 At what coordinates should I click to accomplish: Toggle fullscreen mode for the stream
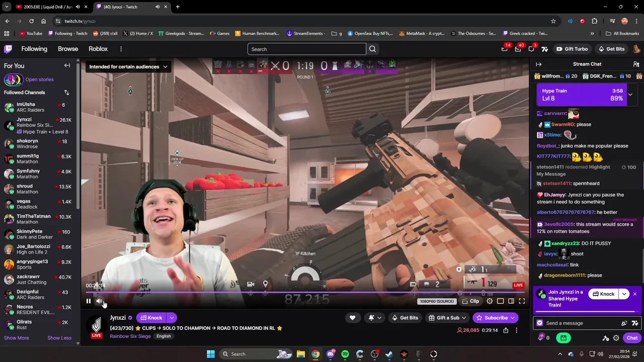[x=522, y=301]
